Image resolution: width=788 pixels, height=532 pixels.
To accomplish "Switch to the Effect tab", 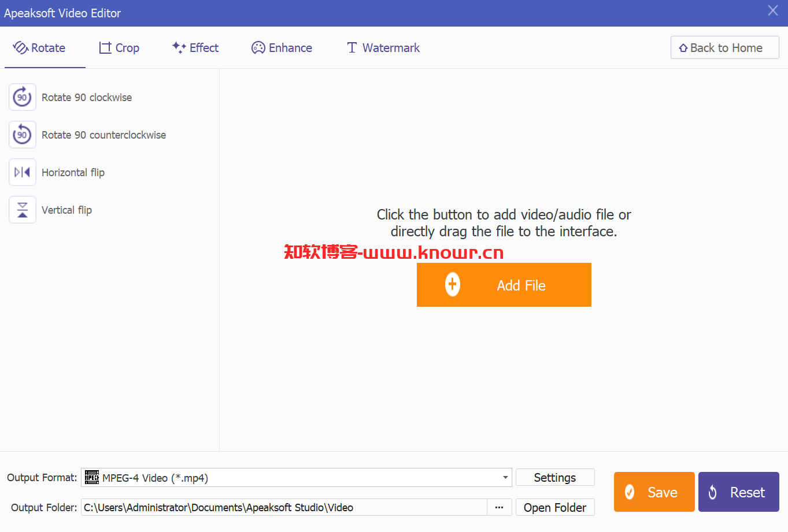I will [x=195, y=48].
